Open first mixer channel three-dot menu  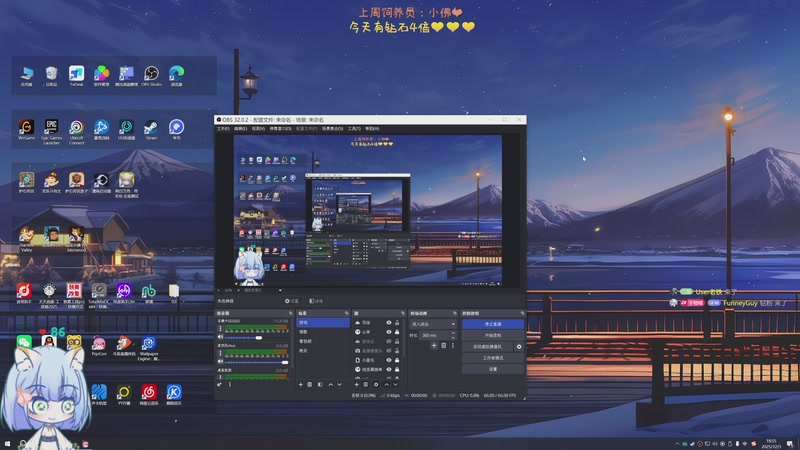220,329
